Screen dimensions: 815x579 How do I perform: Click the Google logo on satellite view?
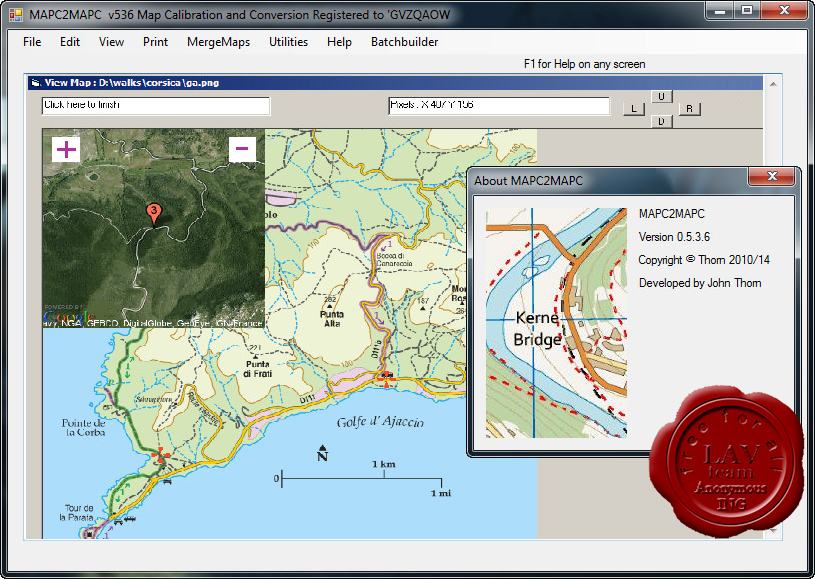tap(69, 317)
